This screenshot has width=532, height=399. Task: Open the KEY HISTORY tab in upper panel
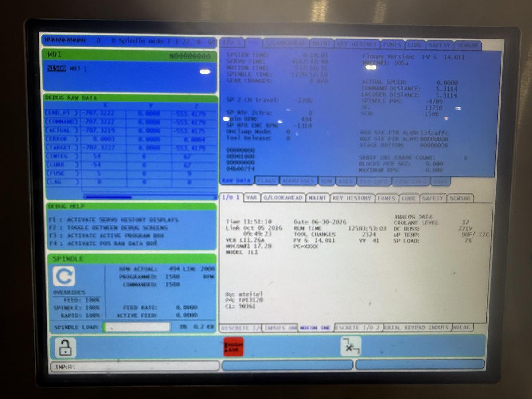357,44
